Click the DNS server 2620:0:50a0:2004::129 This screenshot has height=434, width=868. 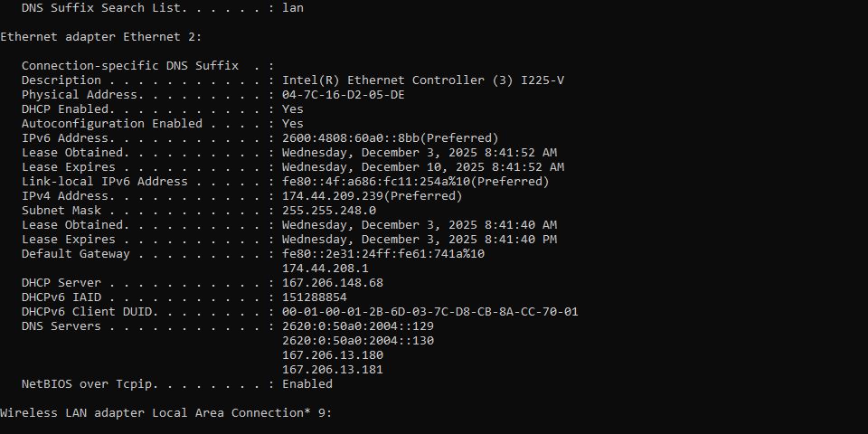[358, 326]
